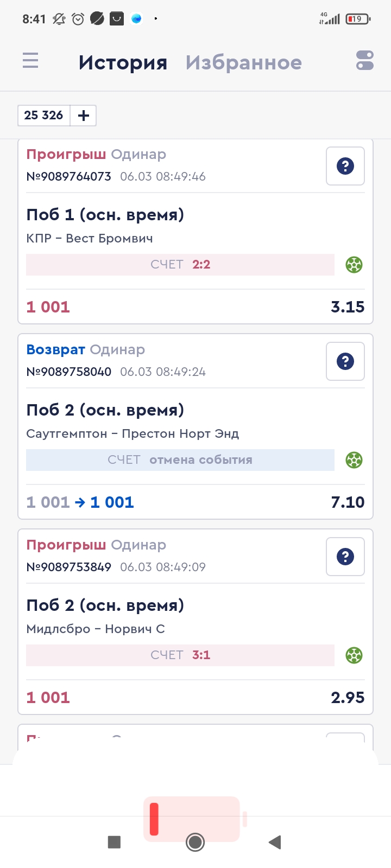This screenshot has height=868, width=391.
Task: Toggle the view switch in header
Action: [x=365, y=60]
